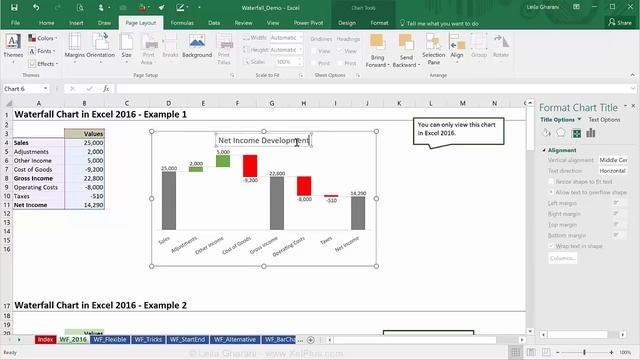Collapse the ribbon with the arrow
Image resolution: width=640 pixels, height=360 pixels.
tap(632, 75)
